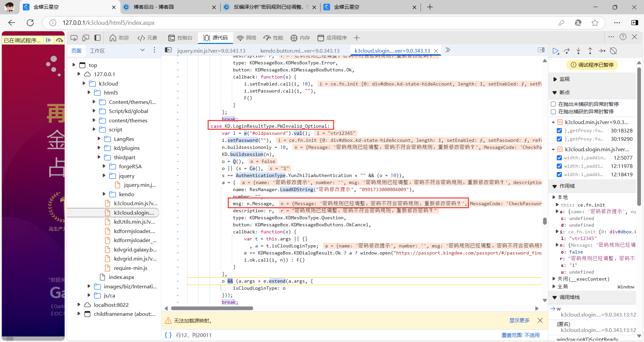
Task: Pretty-print the source with braces icon
Action: 168,335
